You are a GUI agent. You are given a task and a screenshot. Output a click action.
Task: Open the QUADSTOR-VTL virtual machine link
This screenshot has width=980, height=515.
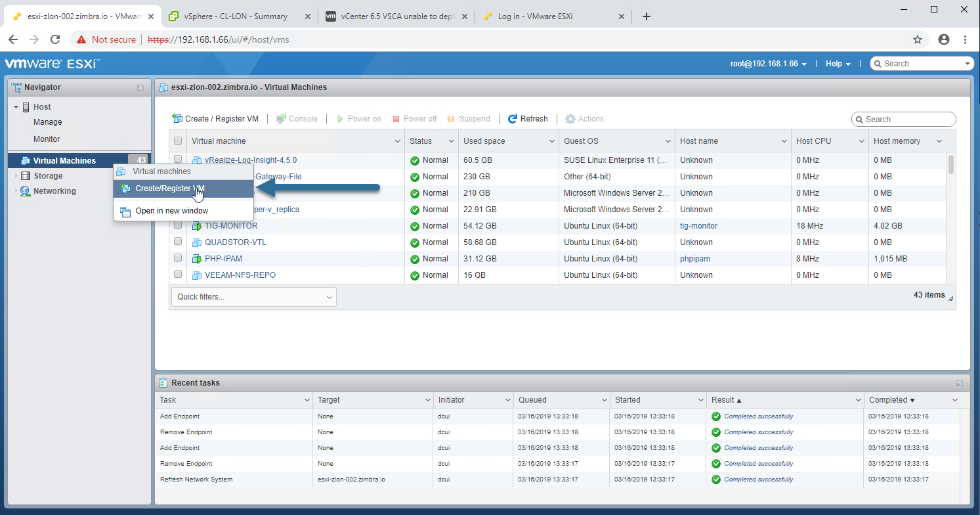[236, 242]
